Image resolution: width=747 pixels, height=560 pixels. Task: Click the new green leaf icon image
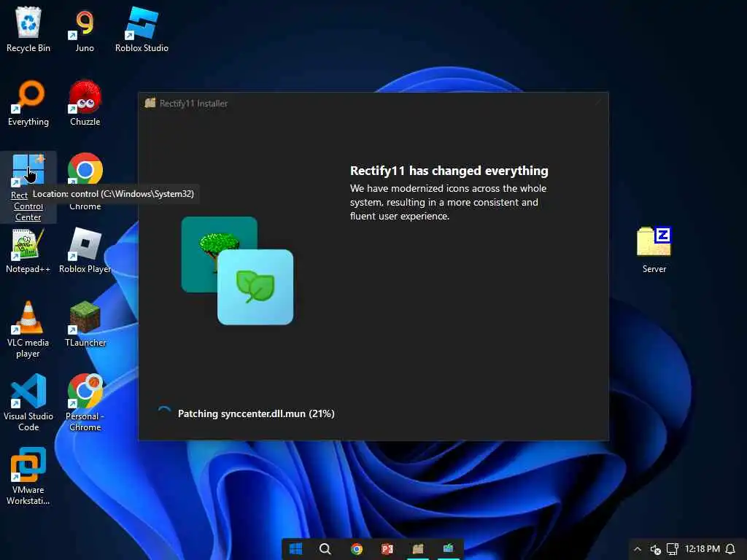point(255,287)
